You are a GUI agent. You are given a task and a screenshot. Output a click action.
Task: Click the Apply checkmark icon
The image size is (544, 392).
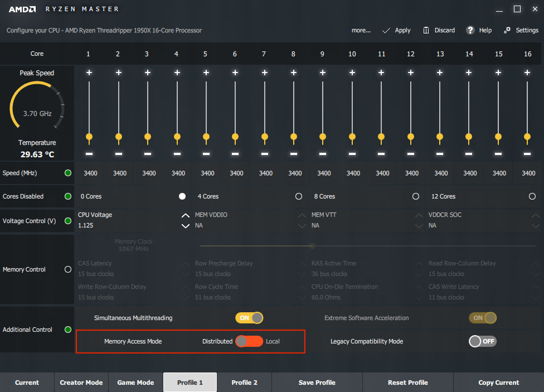pos(386,31)
